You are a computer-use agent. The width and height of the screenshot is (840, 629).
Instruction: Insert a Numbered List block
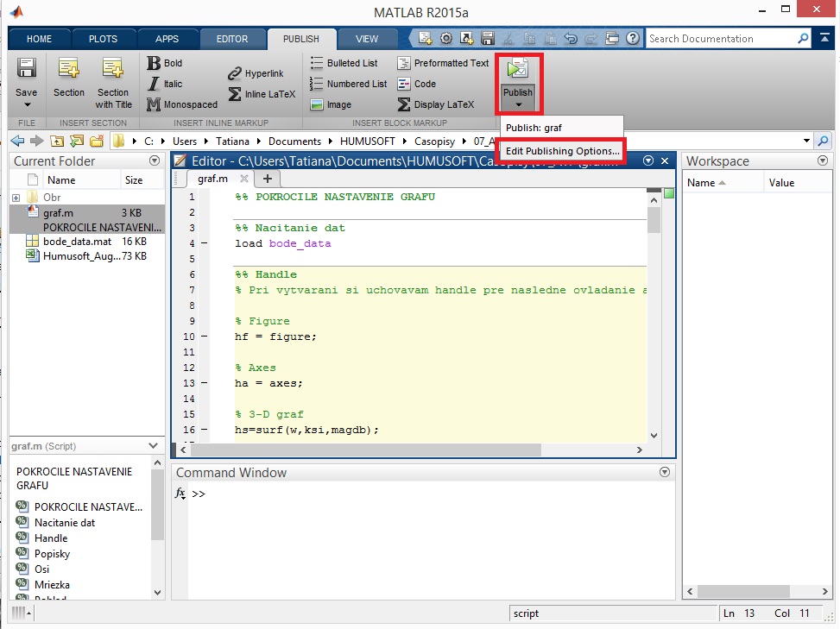coord(348,84)
